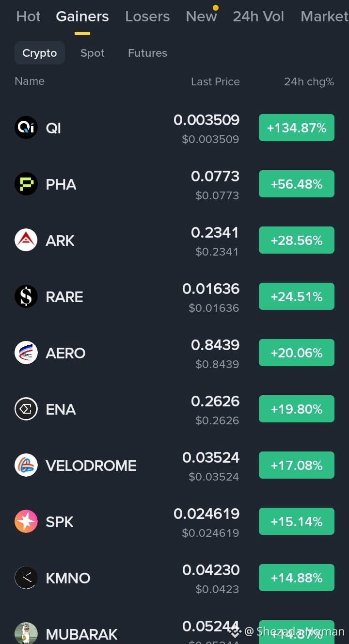This screenshot has width=349, height=644.
Task: Open the AERO coin icon
Action: coord(26,353)
